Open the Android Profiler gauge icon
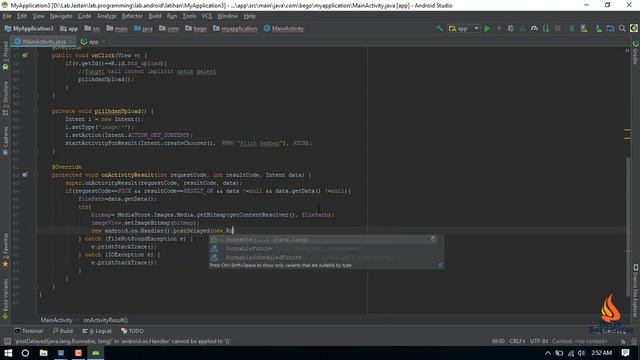 534,29
